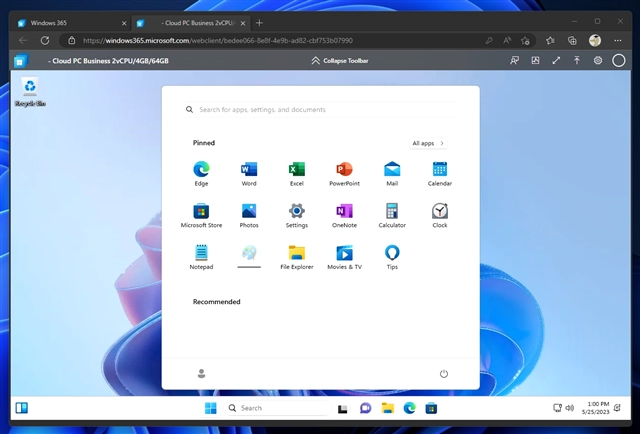
Task: Open File Explorer from the taskbar
Action: 387,408
